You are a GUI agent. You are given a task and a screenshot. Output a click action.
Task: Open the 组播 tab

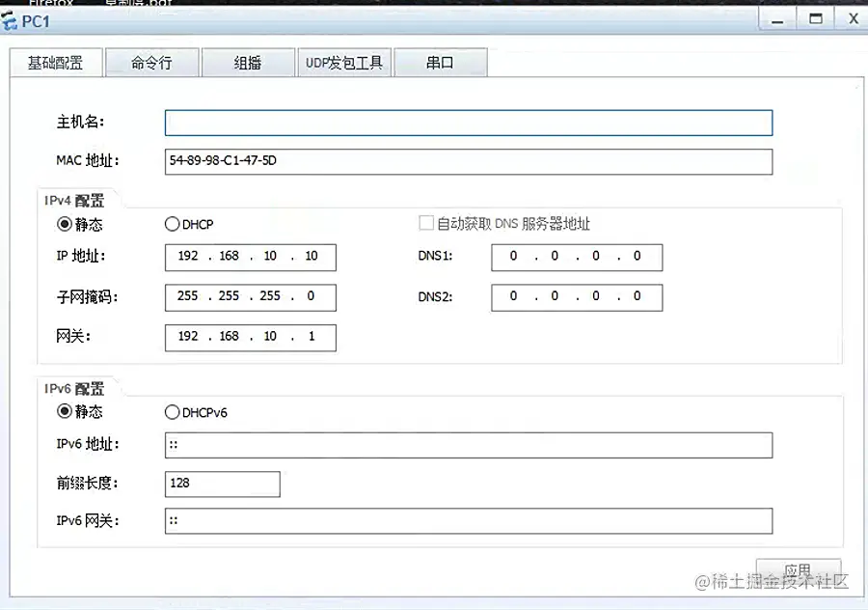pos(248,63)
